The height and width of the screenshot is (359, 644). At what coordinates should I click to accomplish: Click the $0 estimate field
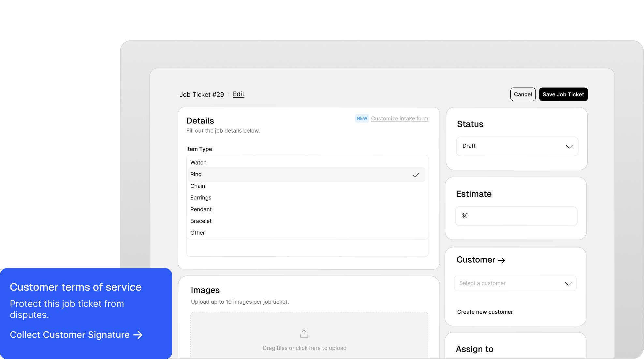click(x=516, y=216)
